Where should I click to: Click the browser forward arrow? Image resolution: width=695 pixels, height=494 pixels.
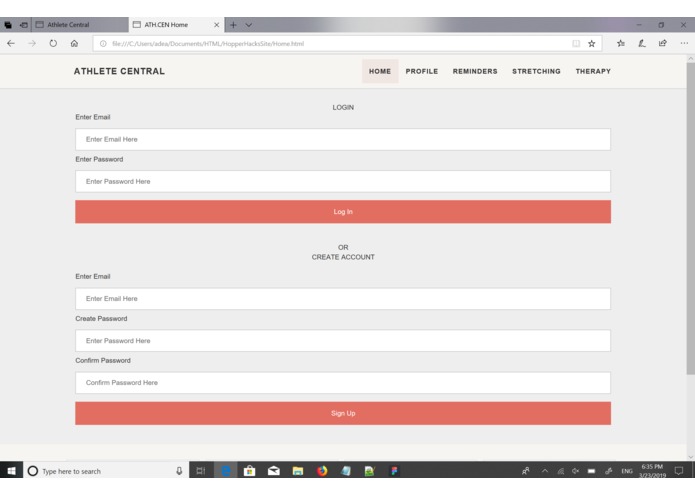tap(32, 43)
